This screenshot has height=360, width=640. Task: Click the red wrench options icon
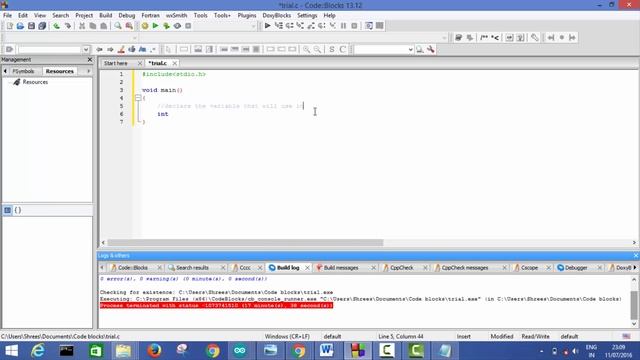431,49
